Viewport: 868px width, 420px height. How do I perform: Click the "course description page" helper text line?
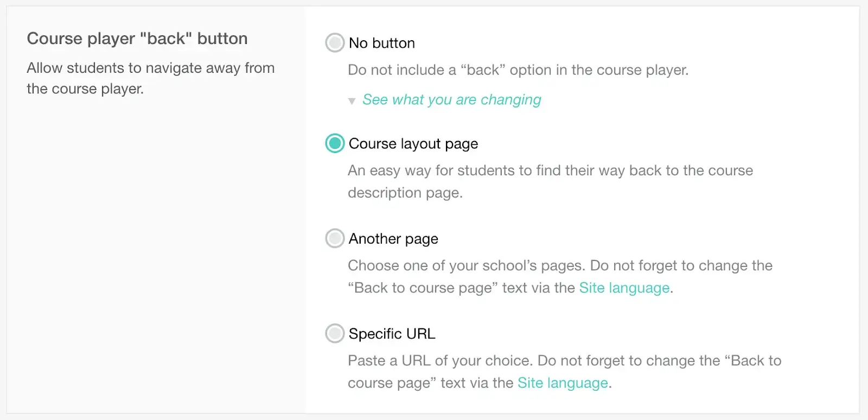pyautogui.click(x=405, y=193)
